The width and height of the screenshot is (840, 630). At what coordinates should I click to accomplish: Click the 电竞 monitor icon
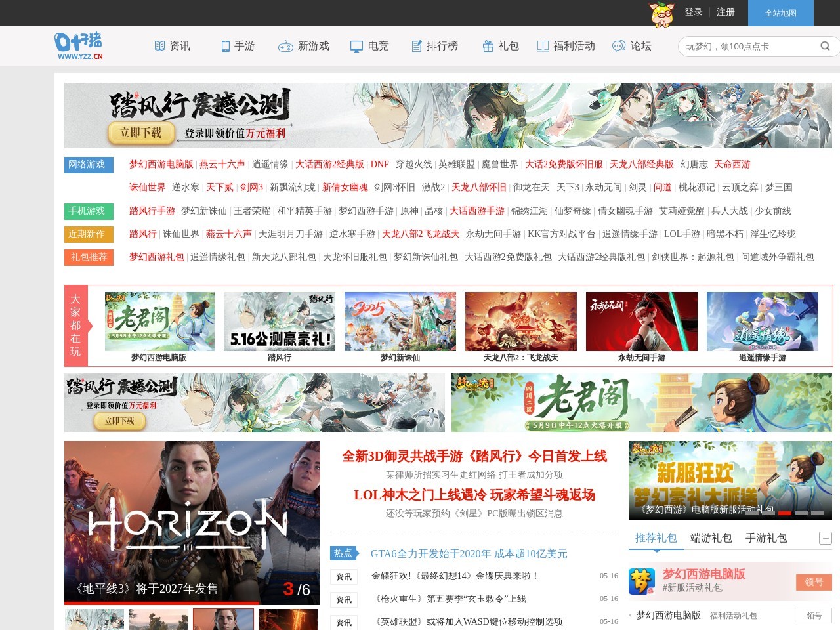[x=356, y=46]
